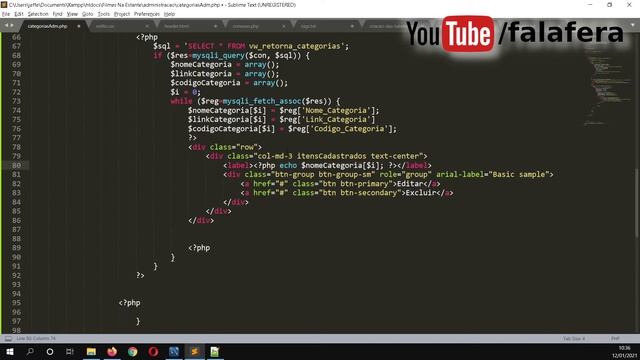Place cursor in the $sql SELECT statement line
Viewport: 640px width, 360px height.
[251, 46]
